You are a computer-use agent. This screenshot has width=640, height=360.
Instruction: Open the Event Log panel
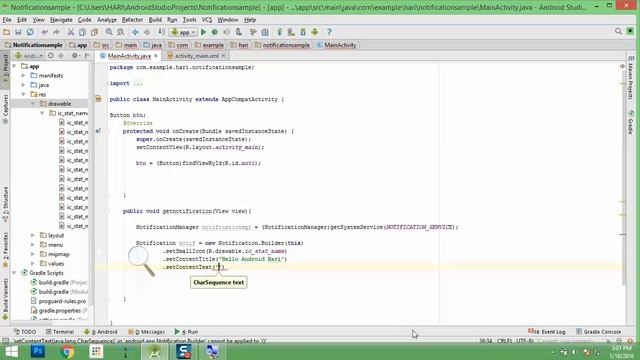tap(547, 332)
